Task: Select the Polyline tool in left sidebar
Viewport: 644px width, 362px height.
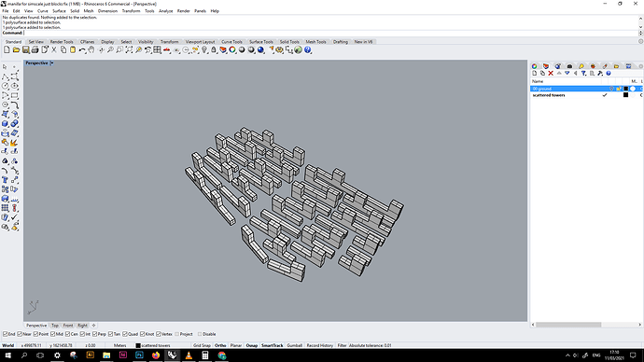Action: pos(5,77)
